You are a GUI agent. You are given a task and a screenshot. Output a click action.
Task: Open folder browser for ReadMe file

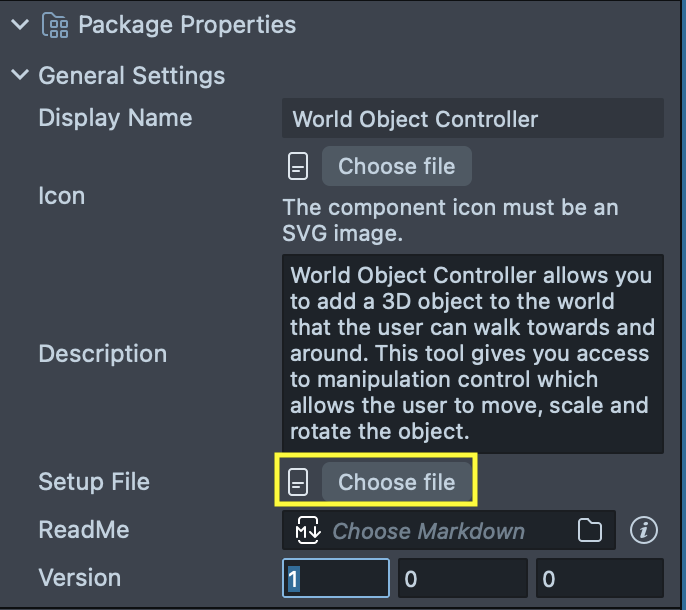click(x=590, y=531)
